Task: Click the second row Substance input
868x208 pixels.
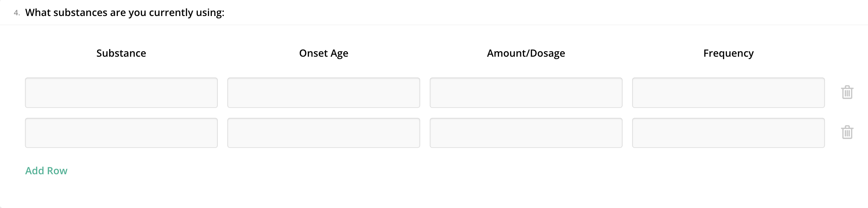Action: [x=121, y=133]
